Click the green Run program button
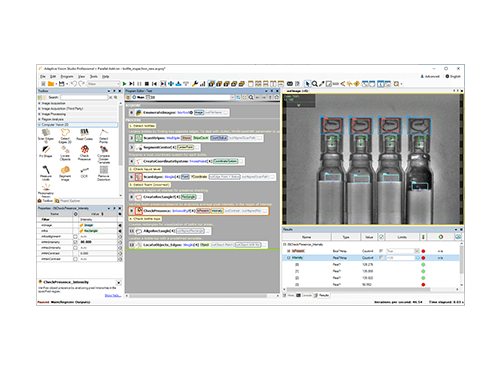The width and height of the screenshot is (500, 375). tap(124, 84)
